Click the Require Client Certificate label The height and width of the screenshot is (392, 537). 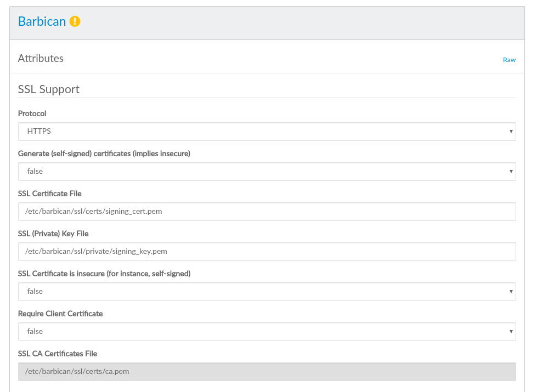point(60,314)
